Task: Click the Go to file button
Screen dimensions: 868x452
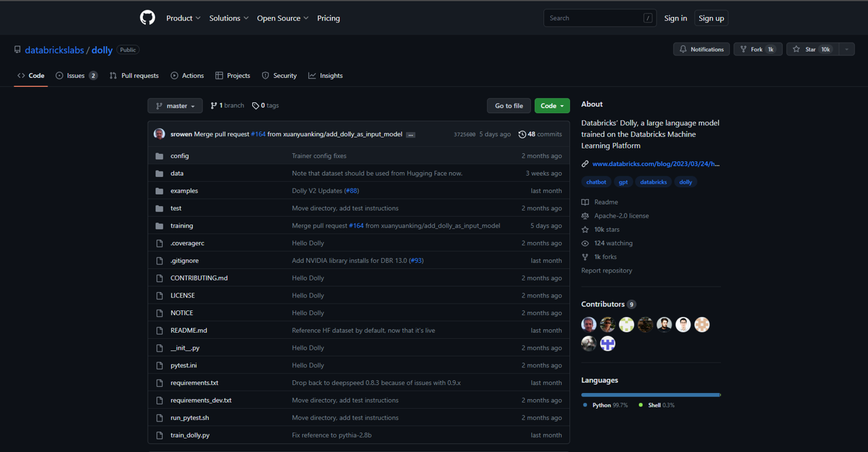Action: [x=508, y=106]
